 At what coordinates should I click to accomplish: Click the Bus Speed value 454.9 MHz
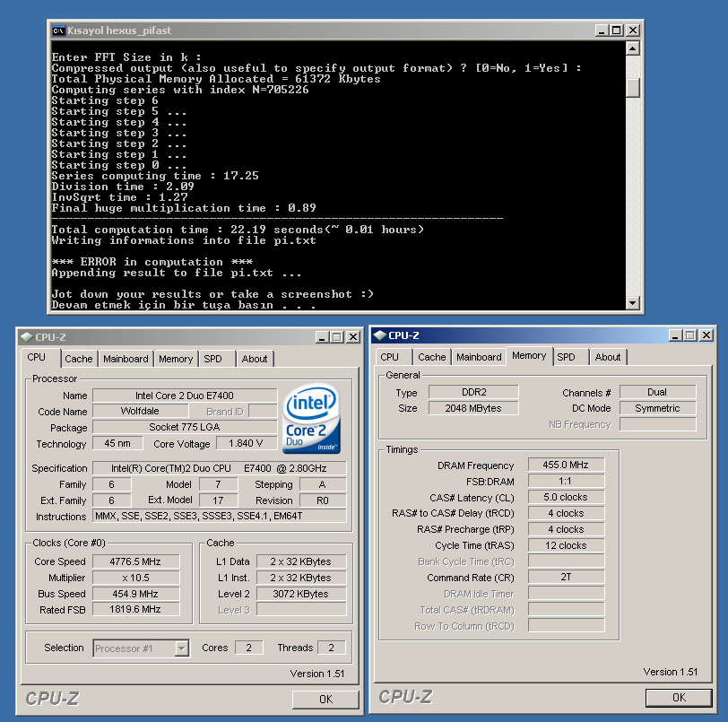coord(135,594)
